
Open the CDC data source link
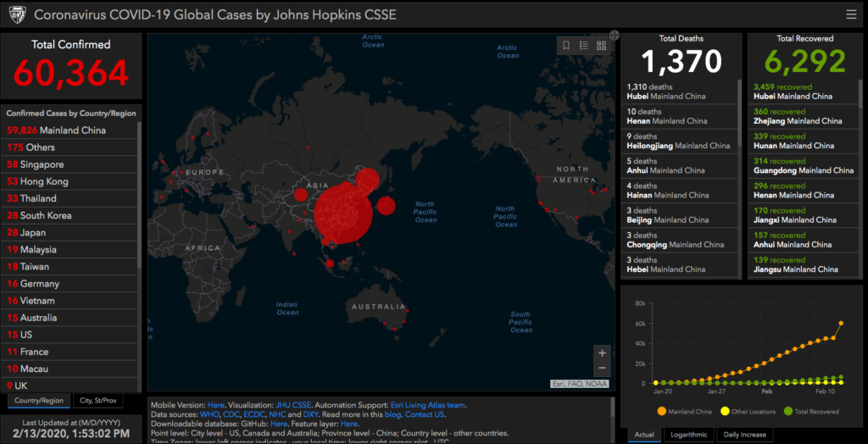click(x=231, y=414)
